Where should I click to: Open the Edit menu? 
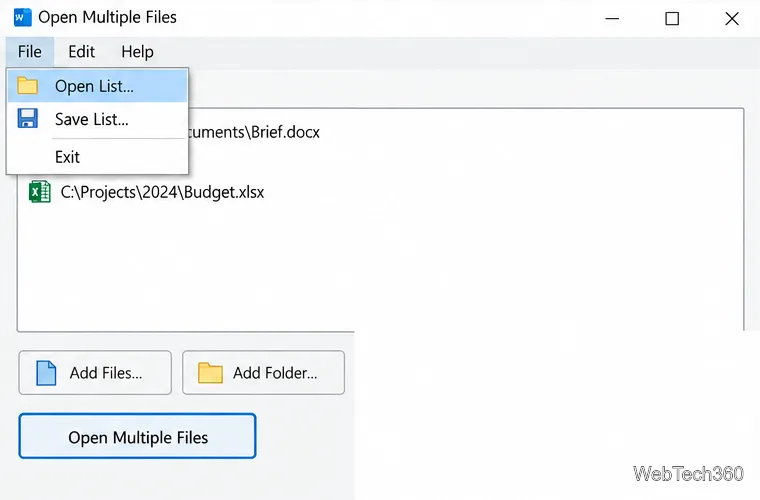click(81, 52)
